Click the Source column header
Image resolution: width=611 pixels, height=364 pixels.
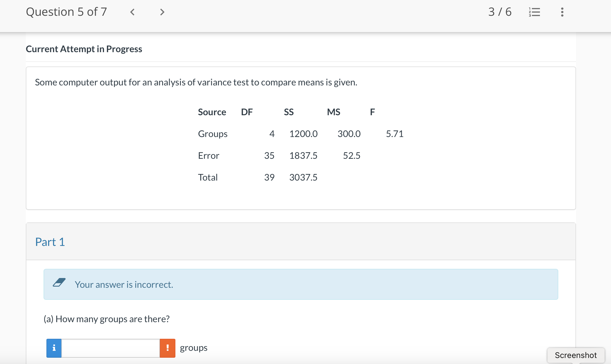[212, 112]
